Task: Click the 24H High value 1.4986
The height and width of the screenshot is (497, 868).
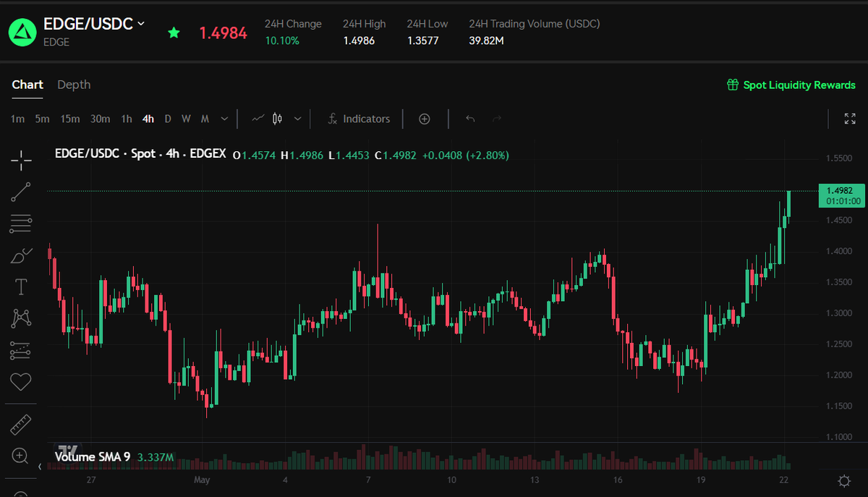Action: coord(359,41)
